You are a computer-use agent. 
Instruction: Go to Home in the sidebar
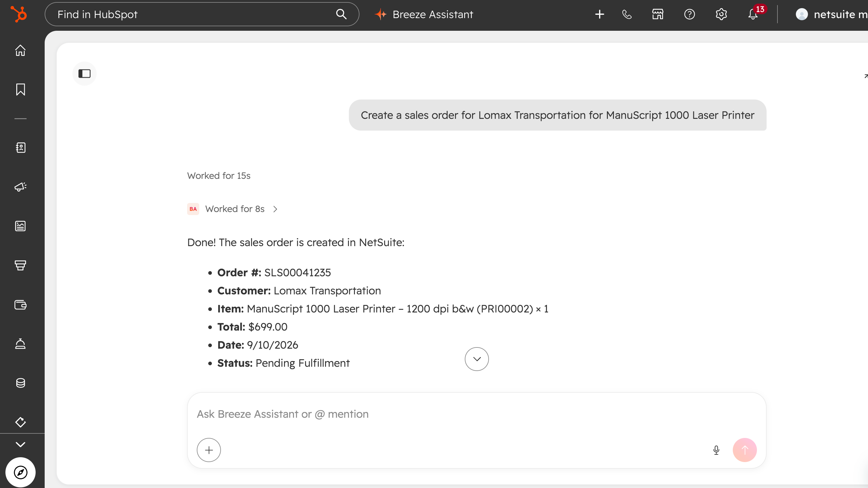(20, 50)
